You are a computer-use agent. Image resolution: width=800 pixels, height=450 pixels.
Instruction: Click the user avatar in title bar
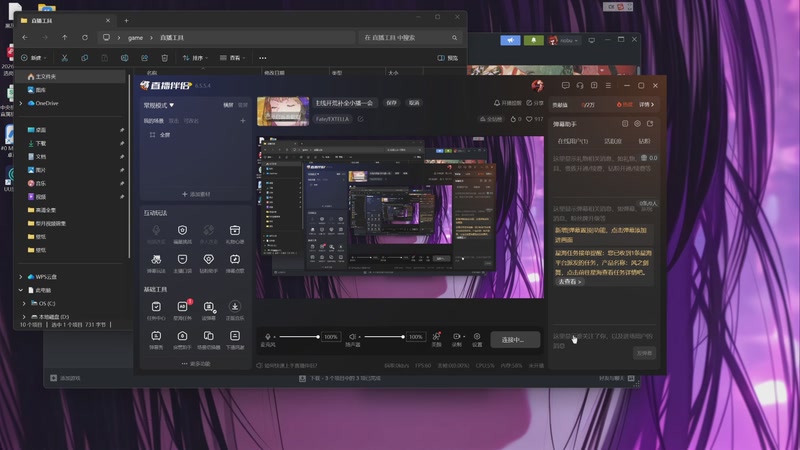point(537,86)
